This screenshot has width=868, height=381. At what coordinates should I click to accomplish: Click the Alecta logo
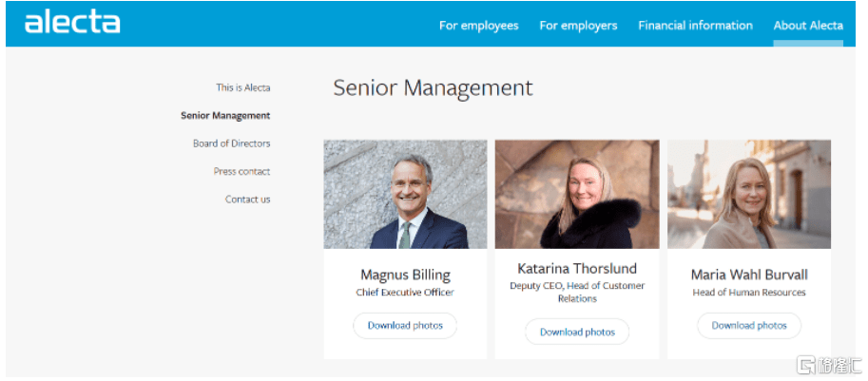72,23
